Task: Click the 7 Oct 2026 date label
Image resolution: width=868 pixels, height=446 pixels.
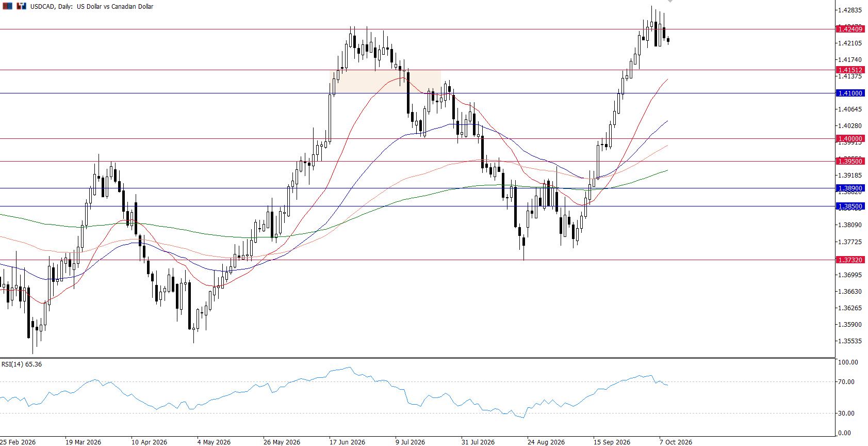Action: point(676,442)
